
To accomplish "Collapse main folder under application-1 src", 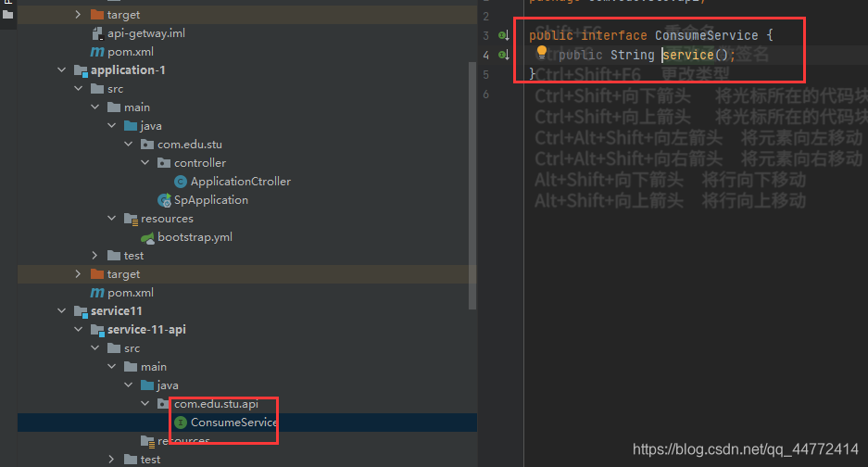I will pos(94,107).
